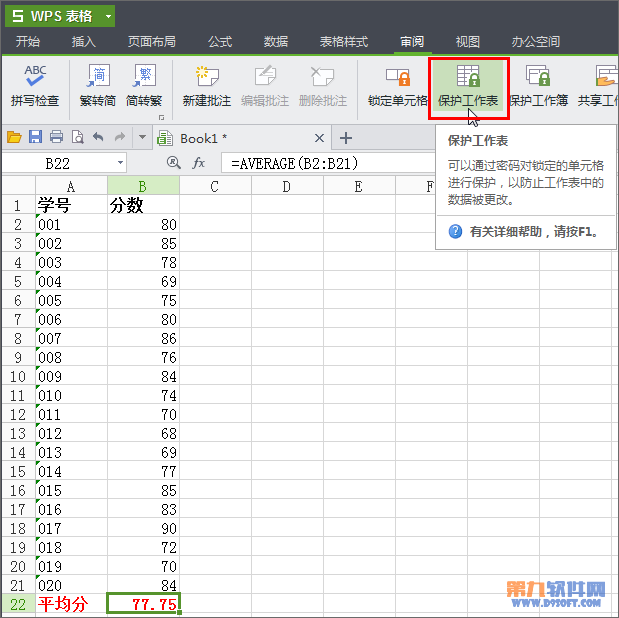Click the redo arrow icon
This screenshot has width=619, height=618.
tap(120, 137)
